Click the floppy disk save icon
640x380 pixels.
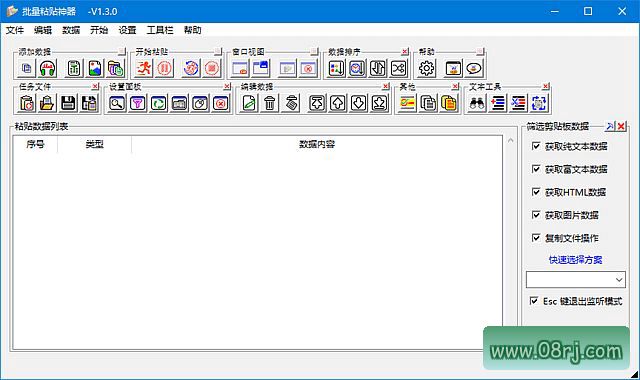click(68, 103)
